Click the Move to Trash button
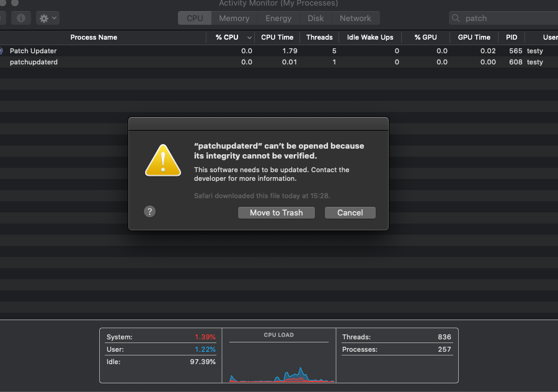The image size is (558, 392). click(276, 212)
